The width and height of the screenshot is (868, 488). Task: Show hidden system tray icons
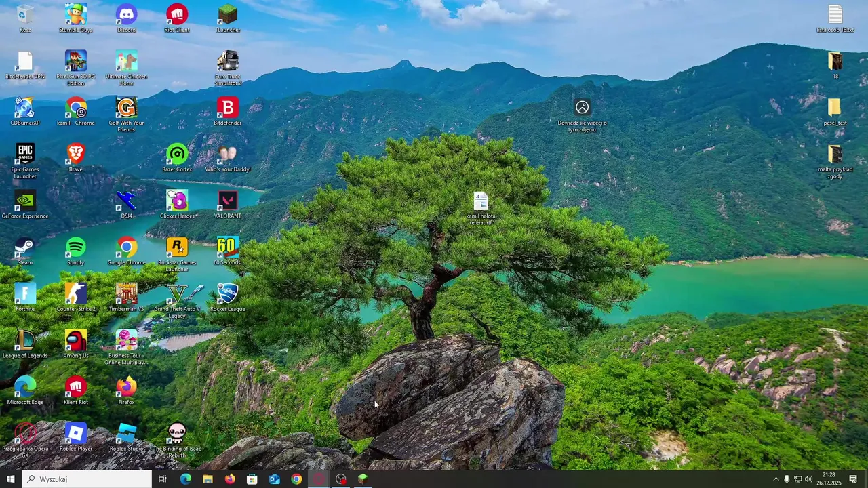coord(776,479)
